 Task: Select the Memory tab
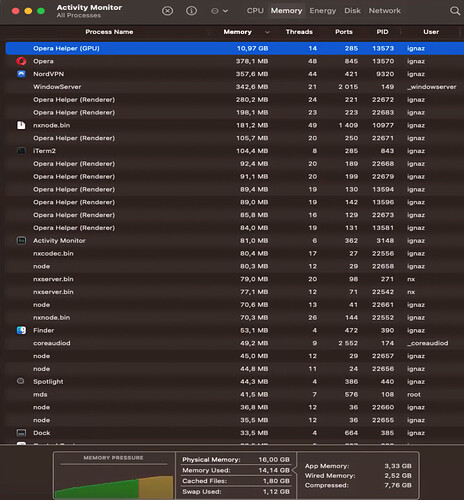coord(286,11)
